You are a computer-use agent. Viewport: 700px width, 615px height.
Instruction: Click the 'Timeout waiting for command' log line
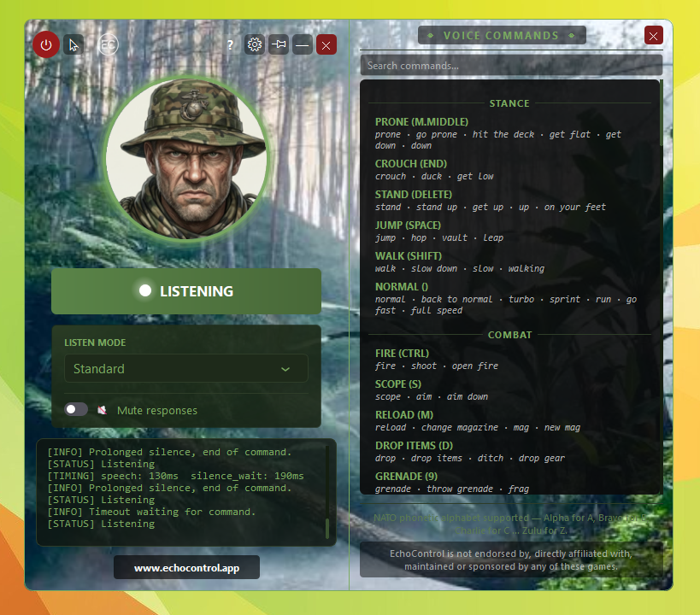(152, 512)
